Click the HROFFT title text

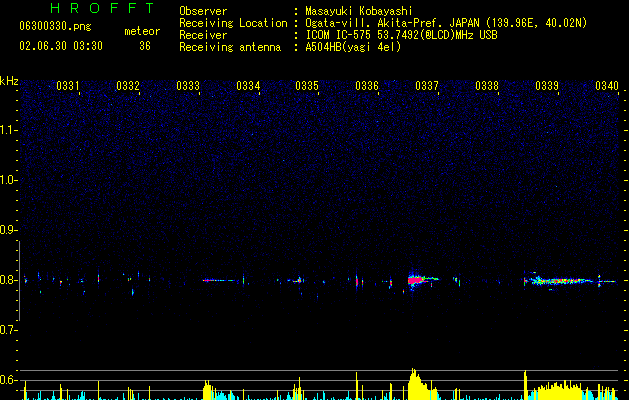click(102, 8)
